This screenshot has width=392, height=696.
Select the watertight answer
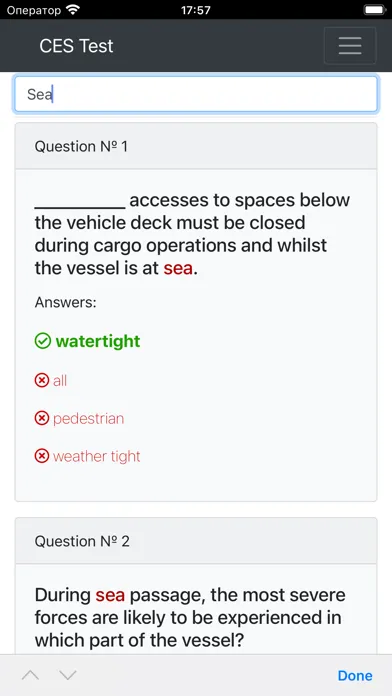point(98,341)
